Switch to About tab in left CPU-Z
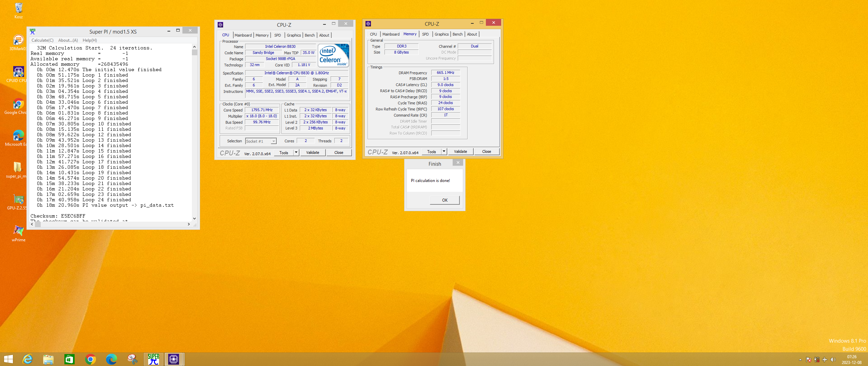This screenshot has width=868, height=366. (x=324, y=35)
